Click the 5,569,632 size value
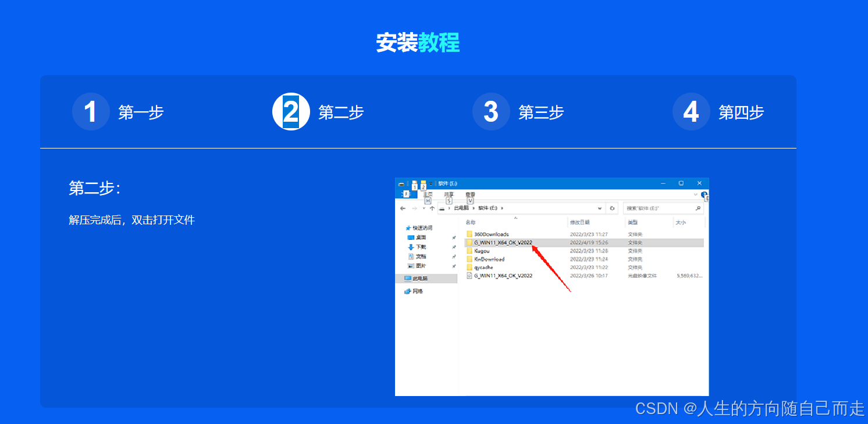Image resolution: width=868 pixels, height=424 pixels. click(689, 275)
